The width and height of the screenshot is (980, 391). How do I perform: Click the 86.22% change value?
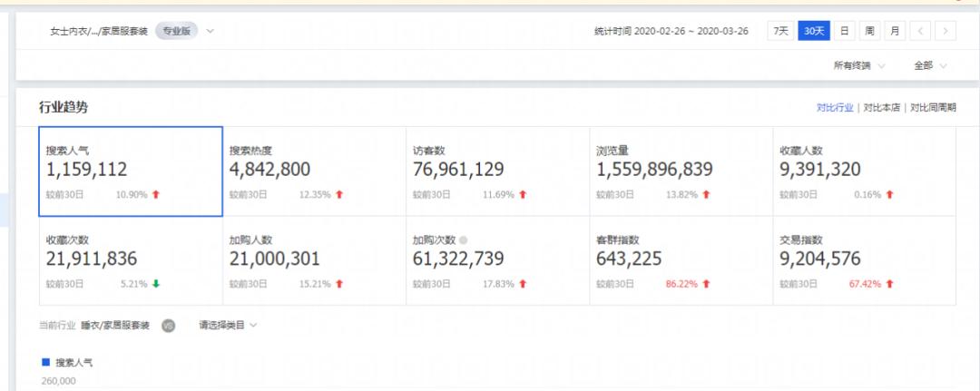click(681, 284)
